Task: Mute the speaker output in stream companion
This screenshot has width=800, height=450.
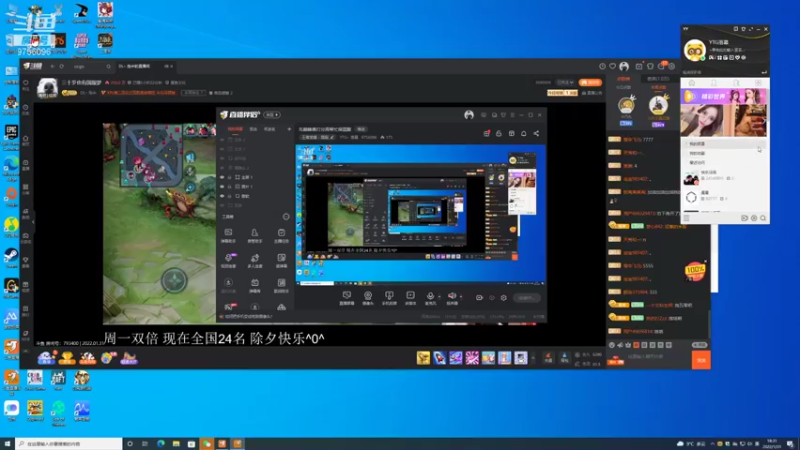Action: click(x=452, y=296)
